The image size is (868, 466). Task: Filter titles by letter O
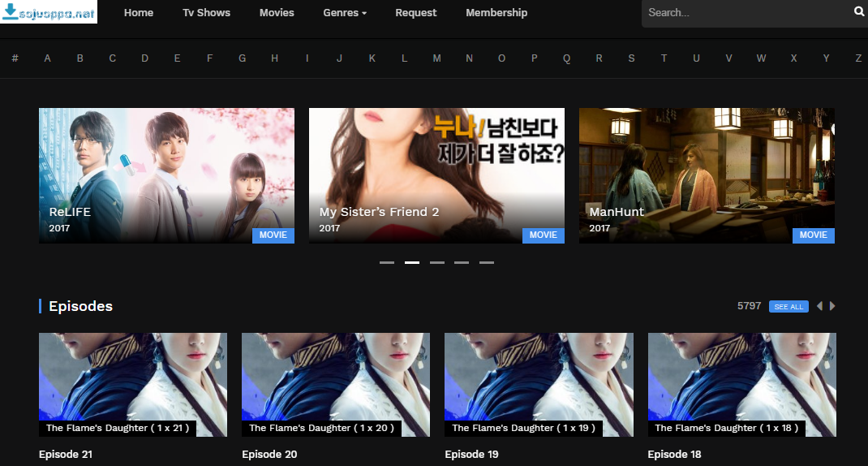coord(501,58)
